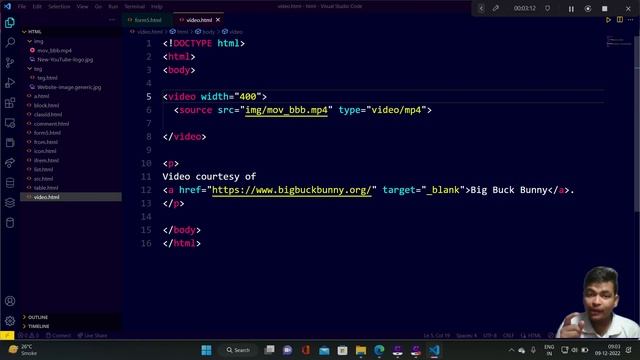
Task: Click the html breadcrumb segment
Action: 179,32
